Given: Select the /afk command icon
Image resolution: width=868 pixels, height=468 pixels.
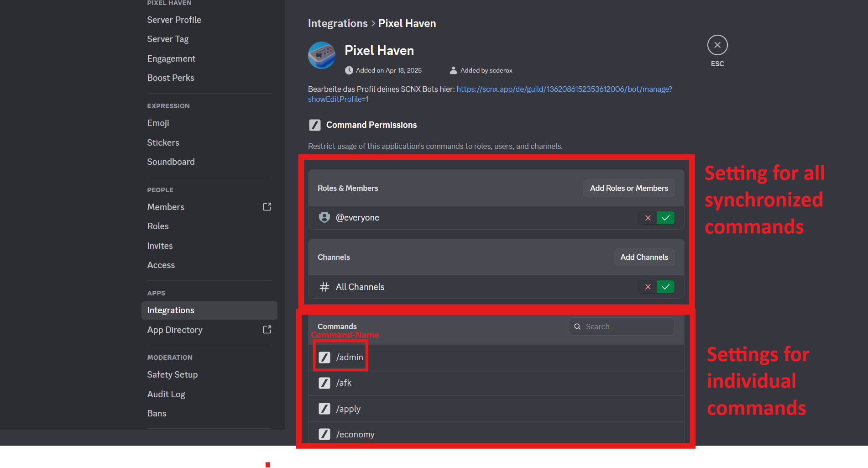Looking at the screenshot, I should (324, 383).
